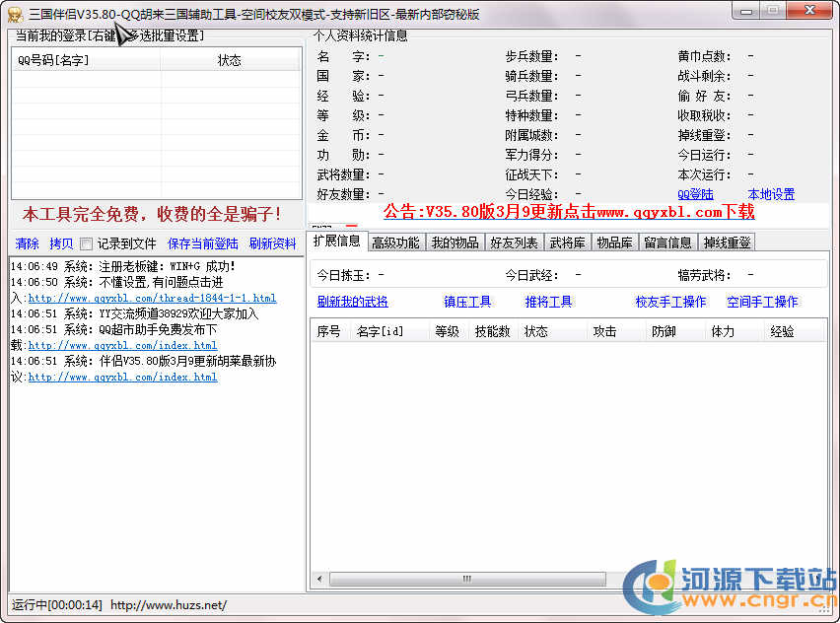The image size is (840, 623).
Task: Switch to the 掉线重登 tab
Action: coord(728,242)
